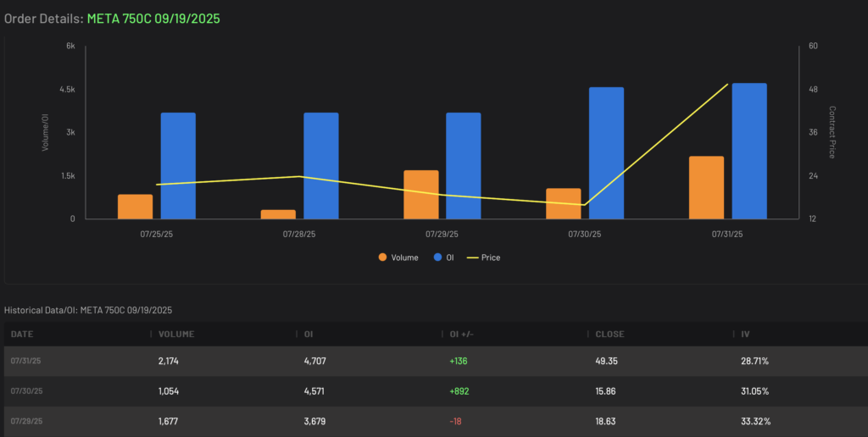Select the 07/29/25 date cell in table

[26, 421]
